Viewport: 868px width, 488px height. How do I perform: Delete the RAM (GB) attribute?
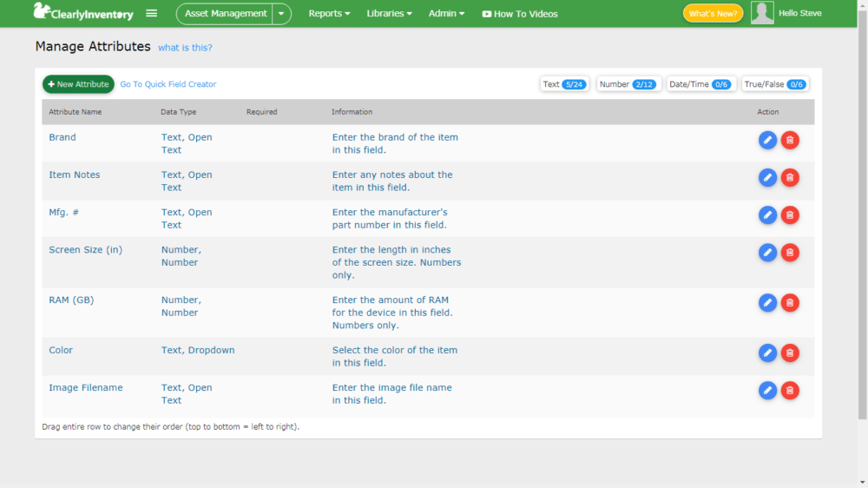point(790,303)
